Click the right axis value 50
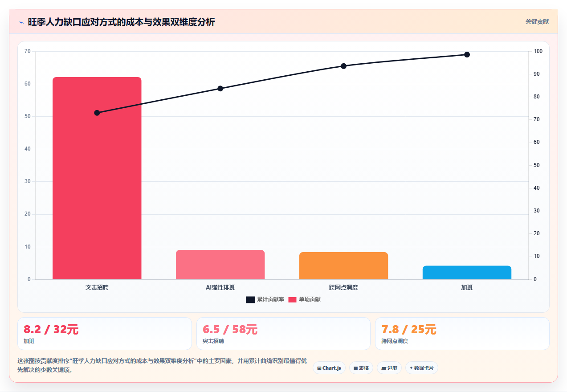567x392 pixels. 537,165
